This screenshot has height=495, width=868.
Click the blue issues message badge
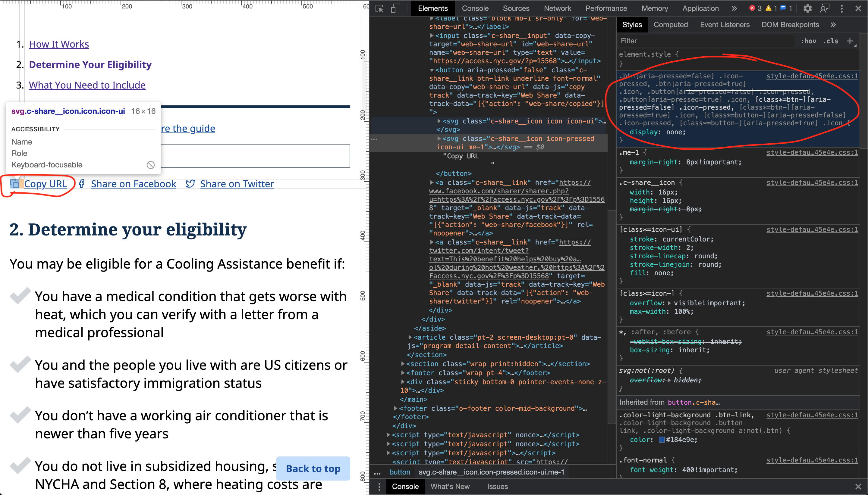[x=786, y=8]
